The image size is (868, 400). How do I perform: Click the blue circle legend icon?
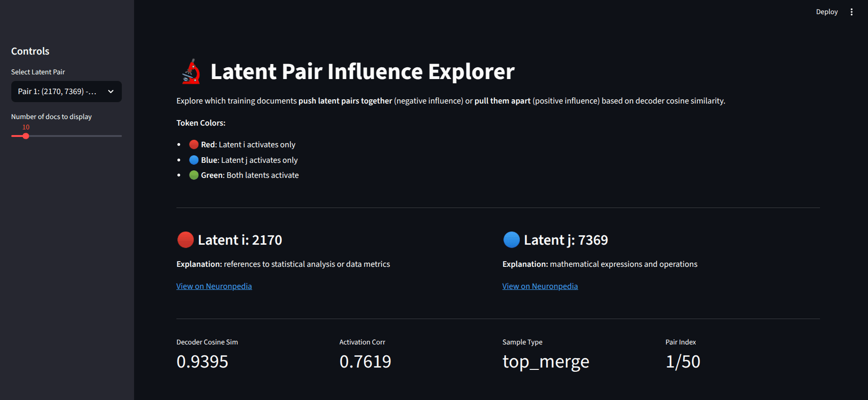pos(194,160)
